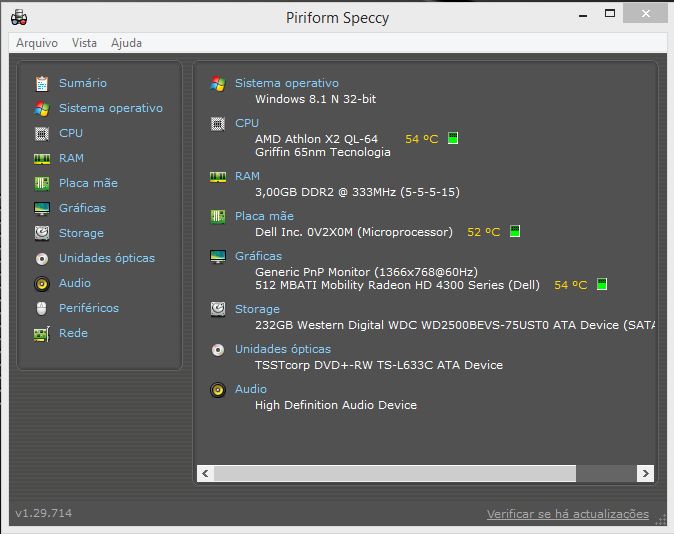This screenshot has width=674, height=534.
Task: Click the RAM module icon in sidebar
Action: [x=42, y=159]
